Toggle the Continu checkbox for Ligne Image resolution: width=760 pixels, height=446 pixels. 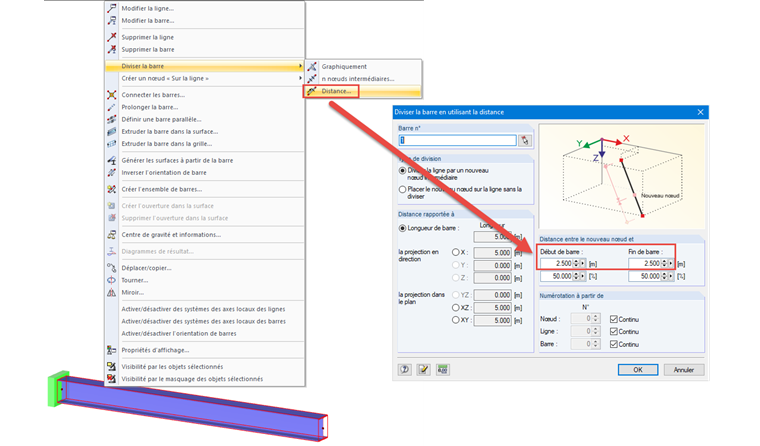tap(614, 332)
